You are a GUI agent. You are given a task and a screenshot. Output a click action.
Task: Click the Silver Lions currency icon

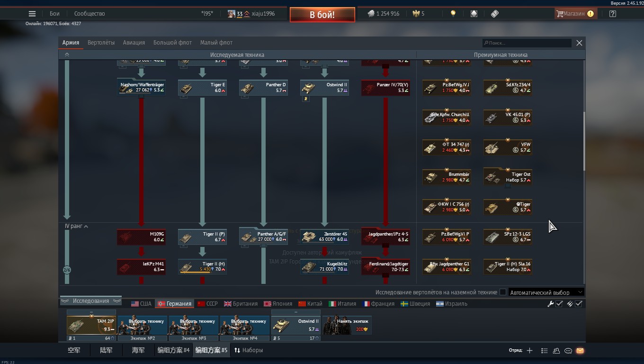(x=371, y=14)
